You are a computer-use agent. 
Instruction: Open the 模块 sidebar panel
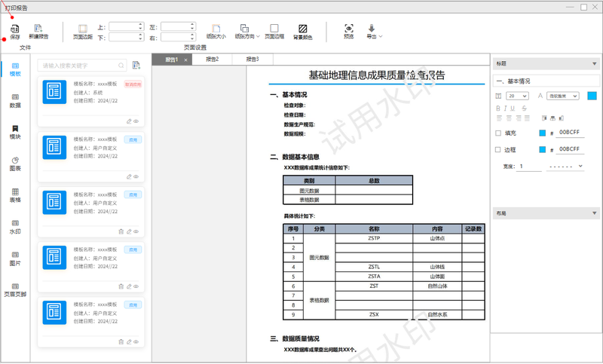click(15, 133)
